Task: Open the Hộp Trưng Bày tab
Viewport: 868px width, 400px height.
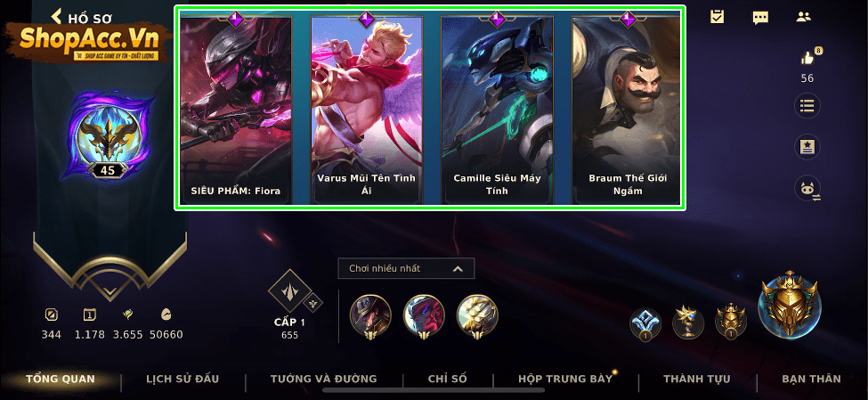Action: pyautogui.click(x=565, y=380)
